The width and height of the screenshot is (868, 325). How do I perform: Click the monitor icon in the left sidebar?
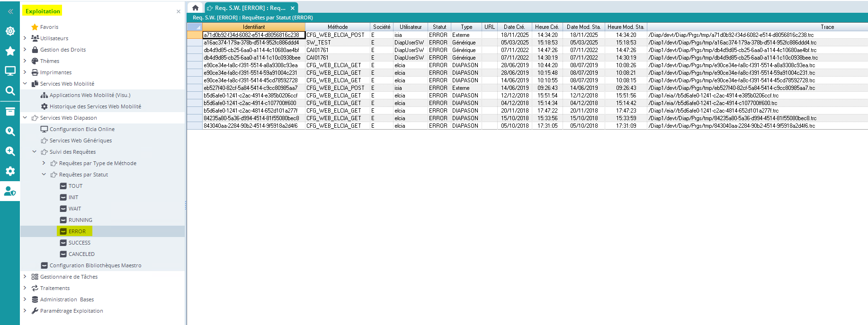click(10, 71)
